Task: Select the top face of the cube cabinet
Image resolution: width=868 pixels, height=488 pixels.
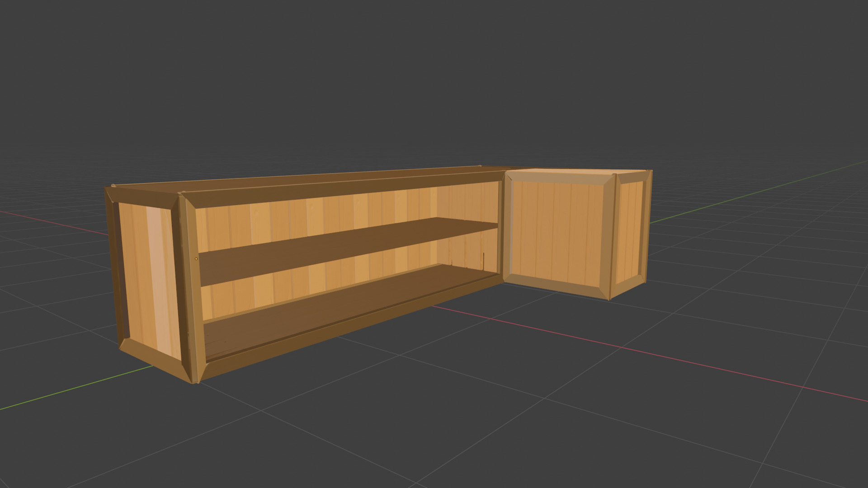Action: pos(579,172)
